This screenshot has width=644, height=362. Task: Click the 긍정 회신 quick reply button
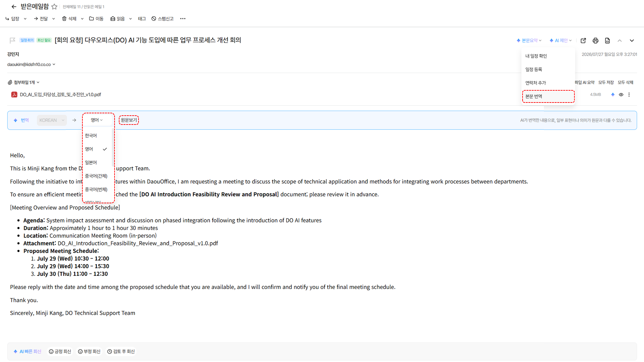pyautogui.click(x=60, y=351)
